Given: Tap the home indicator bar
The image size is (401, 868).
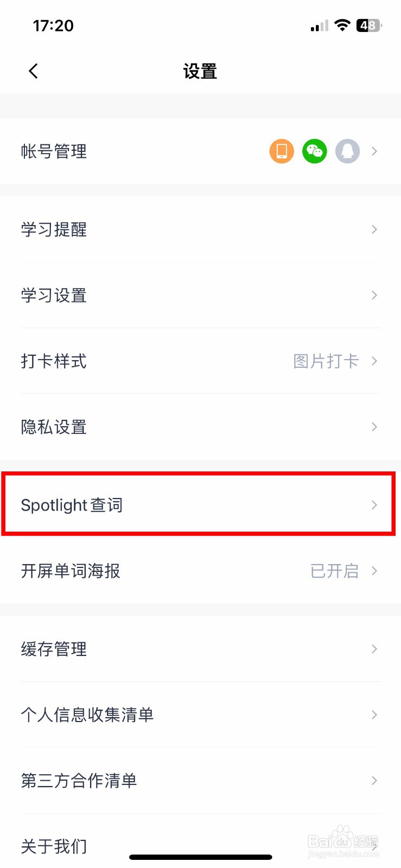Looking at the screenshot, I should [x=201, y=858].
